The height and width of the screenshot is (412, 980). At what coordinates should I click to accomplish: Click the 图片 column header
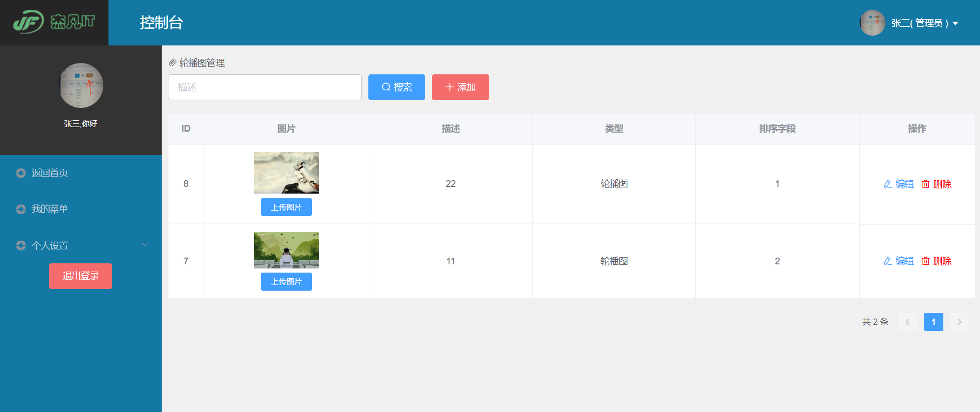(x=286, y=129)
